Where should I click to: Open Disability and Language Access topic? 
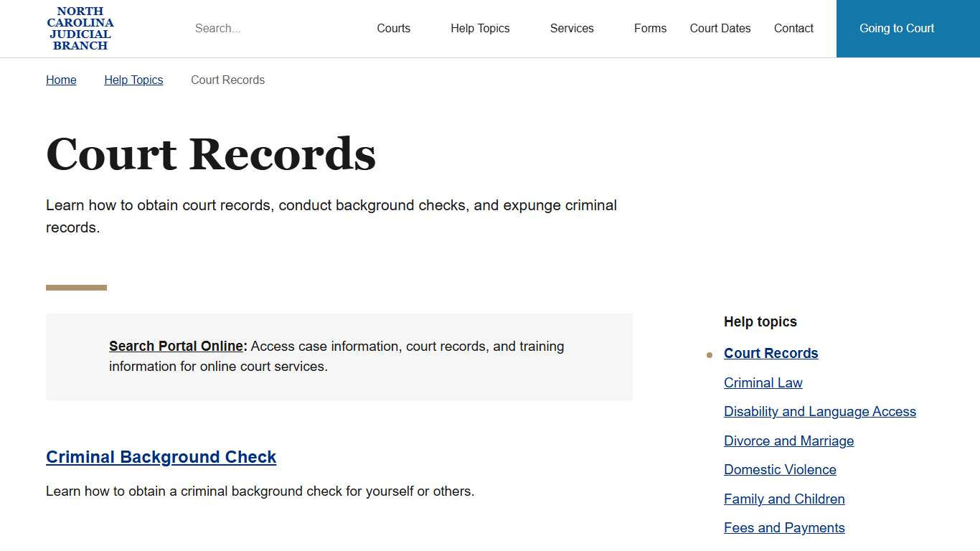tap(820, 411)
